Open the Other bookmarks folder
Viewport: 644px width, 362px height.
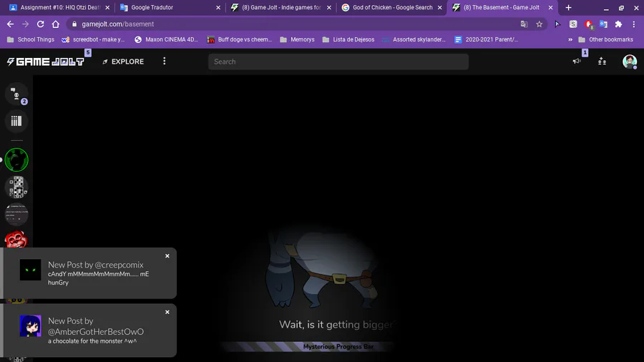pos(606,39)
